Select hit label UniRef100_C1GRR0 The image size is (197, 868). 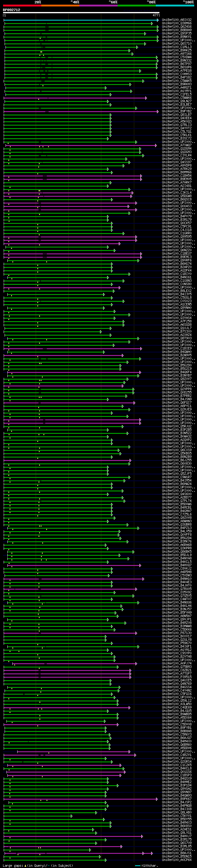(177, 233)
